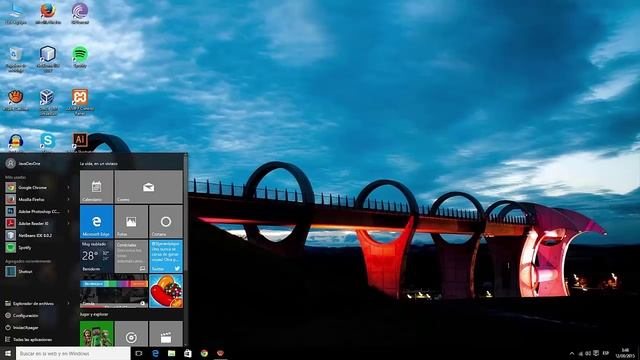Open File Explorer from the taskbar
The image size is (640, 360).
[171, 353]
